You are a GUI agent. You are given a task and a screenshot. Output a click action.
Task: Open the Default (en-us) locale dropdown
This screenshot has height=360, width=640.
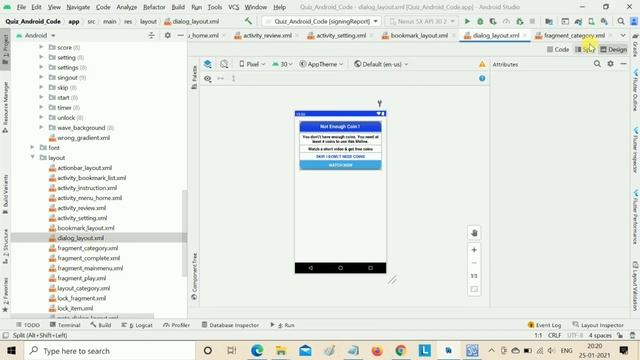pos(381,64)
